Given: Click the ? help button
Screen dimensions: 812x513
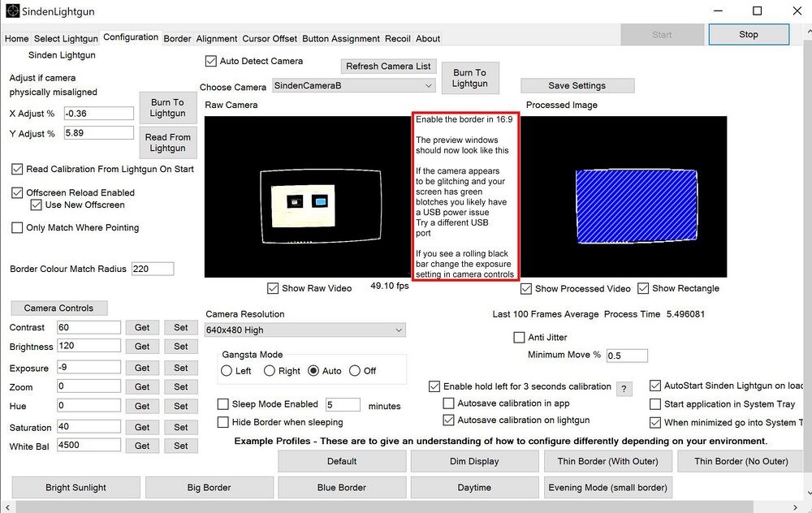Looking at the screenshot, I should 624,390.
